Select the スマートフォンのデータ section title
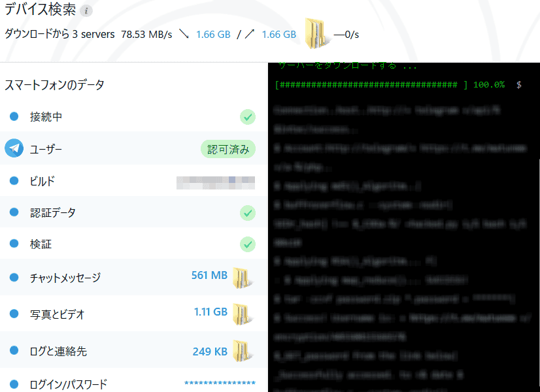540x392 pixels. [54, 85]
